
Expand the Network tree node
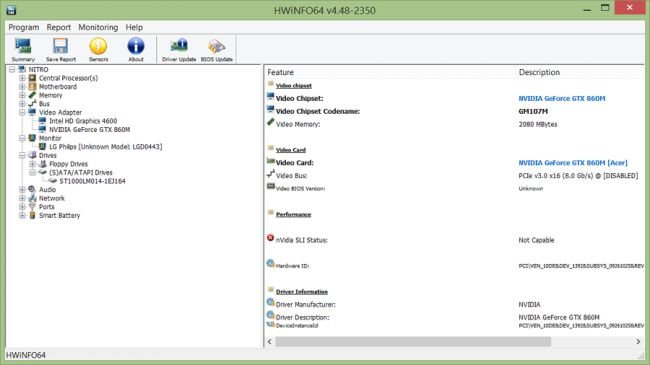tap(22, 198)
